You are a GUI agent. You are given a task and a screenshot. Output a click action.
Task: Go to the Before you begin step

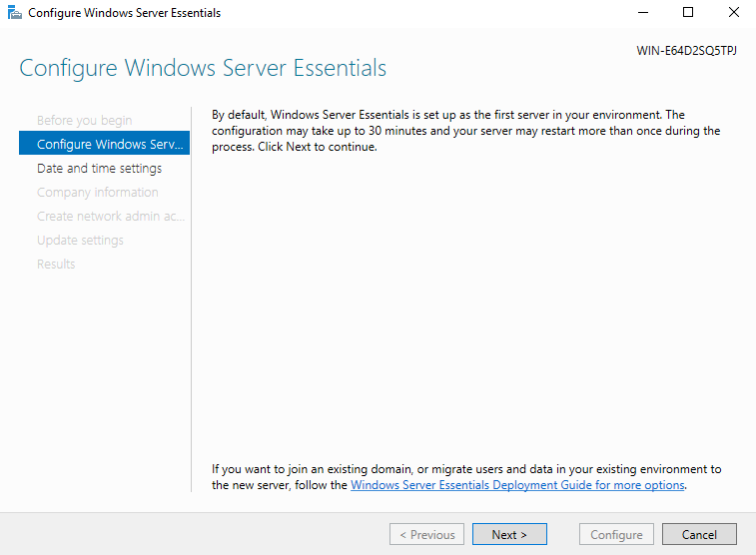point(84,121)
